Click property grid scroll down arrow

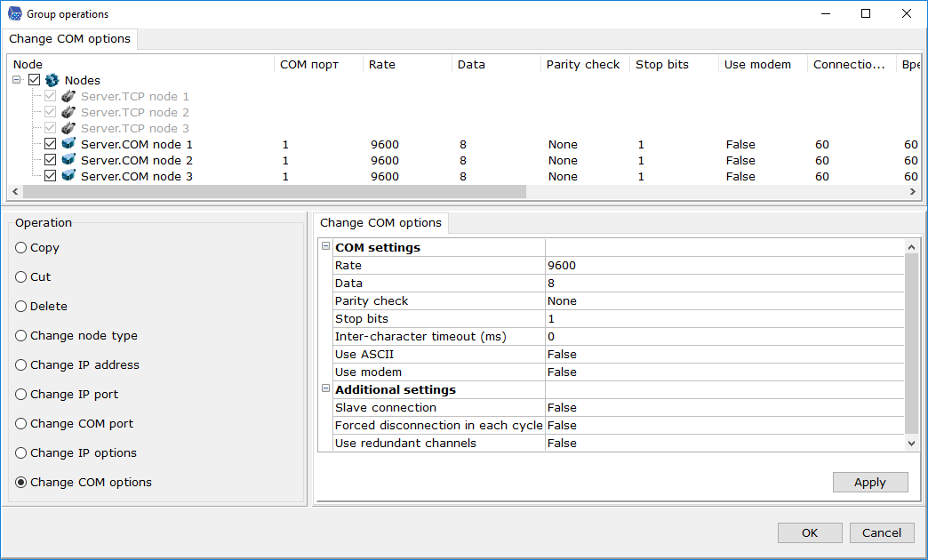911,443
